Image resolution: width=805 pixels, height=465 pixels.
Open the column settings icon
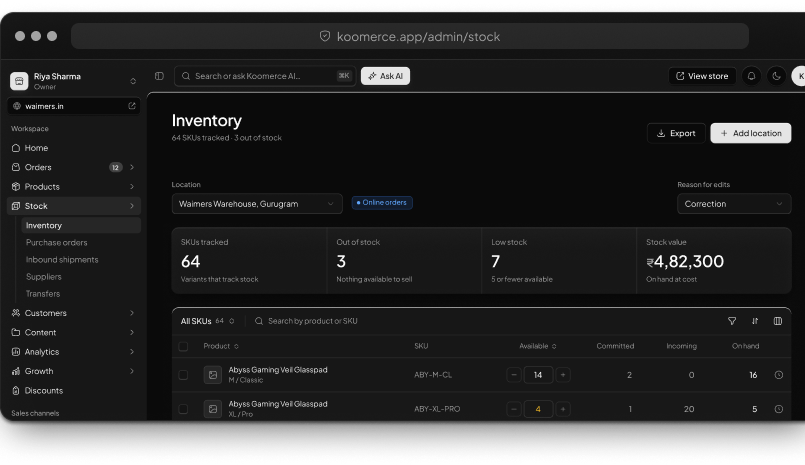[x=778, y=321]
